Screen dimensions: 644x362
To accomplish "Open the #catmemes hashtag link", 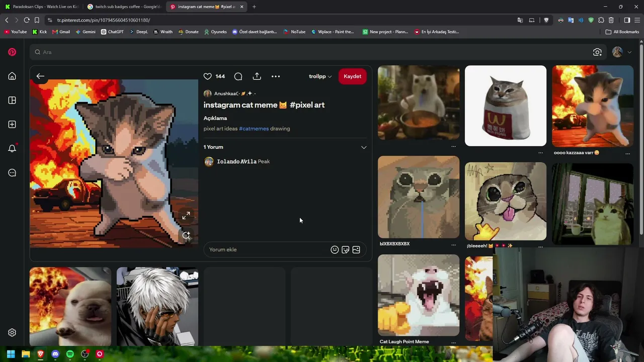I will (x=254, y=129).
